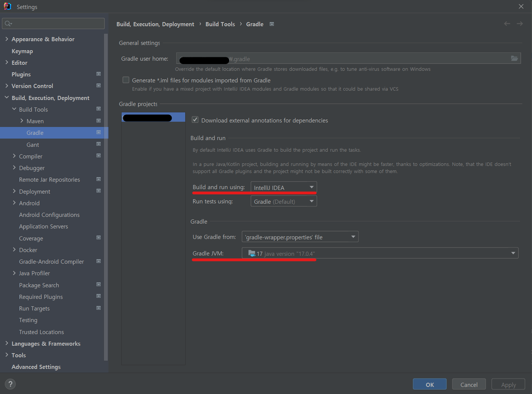Uncheck Download external annotations for dependencies

(195, 120)
